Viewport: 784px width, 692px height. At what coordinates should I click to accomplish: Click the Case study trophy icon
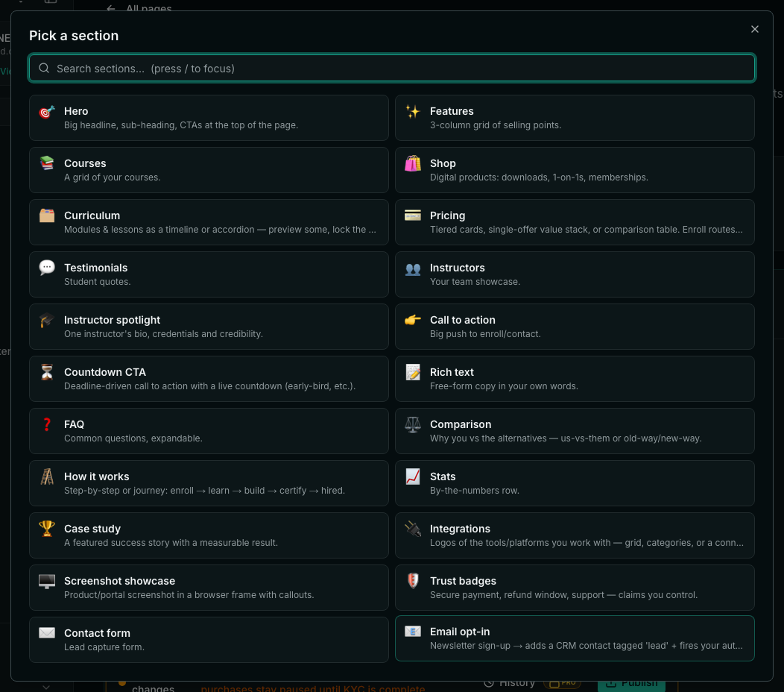pyautogui.click(x=47, y=529)
